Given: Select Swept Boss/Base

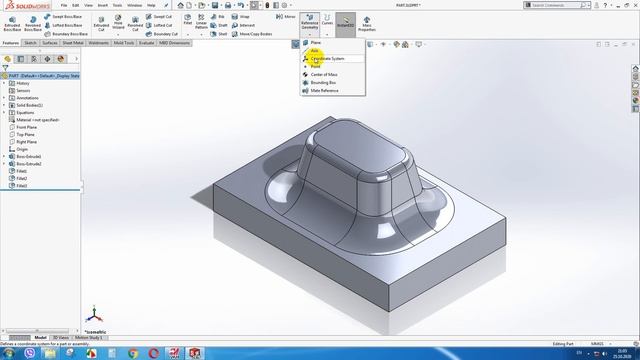Looking at the screenshot, I should (x=63, y=17).
